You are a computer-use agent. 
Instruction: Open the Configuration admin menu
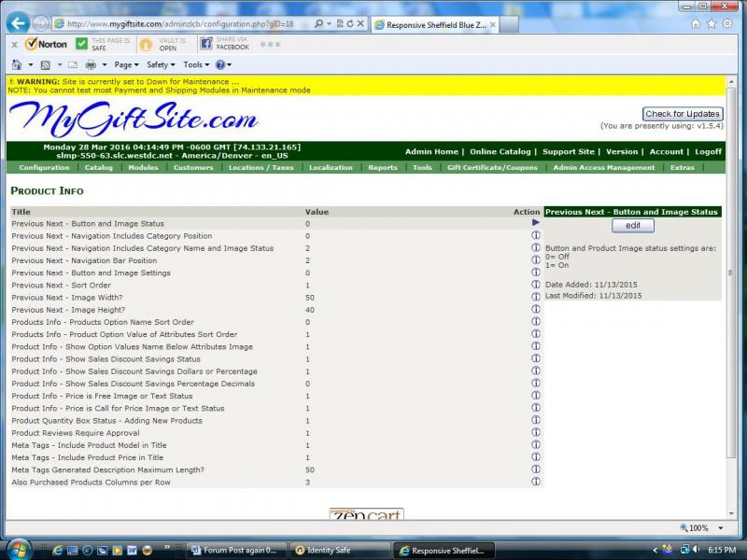coord(44,168)
